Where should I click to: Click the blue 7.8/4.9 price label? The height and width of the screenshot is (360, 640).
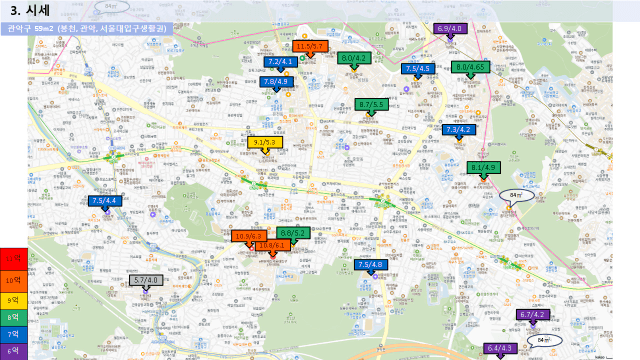click(276, 82)
